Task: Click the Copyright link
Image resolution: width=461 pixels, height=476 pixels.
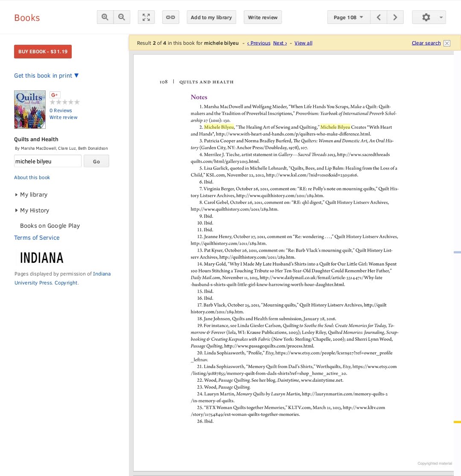Action: 66,283
